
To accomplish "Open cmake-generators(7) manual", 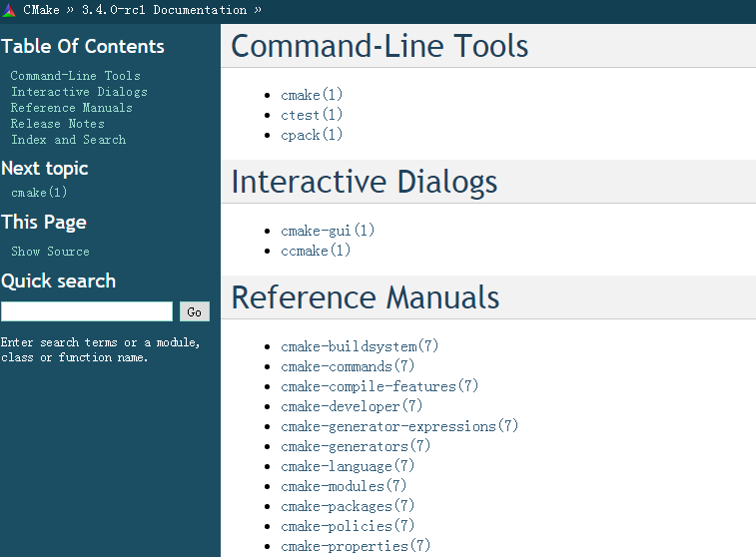I will pyautogui.click(x=356, y=446).
